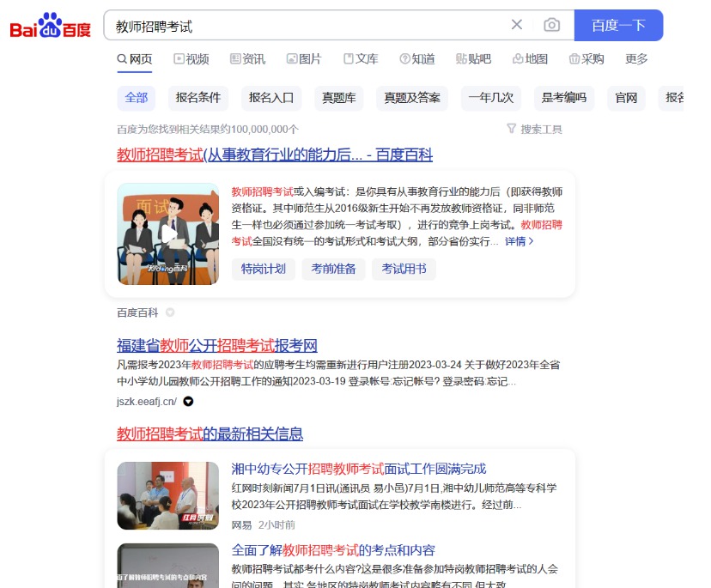Open the 特岗计划 tag
The image size is (711, 588).
click(x=264, y=269)
